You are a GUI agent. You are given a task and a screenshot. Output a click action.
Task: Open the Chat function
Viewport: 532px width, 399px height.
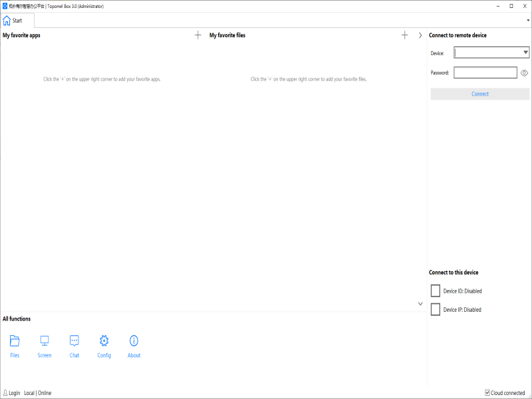pos(74,346)
